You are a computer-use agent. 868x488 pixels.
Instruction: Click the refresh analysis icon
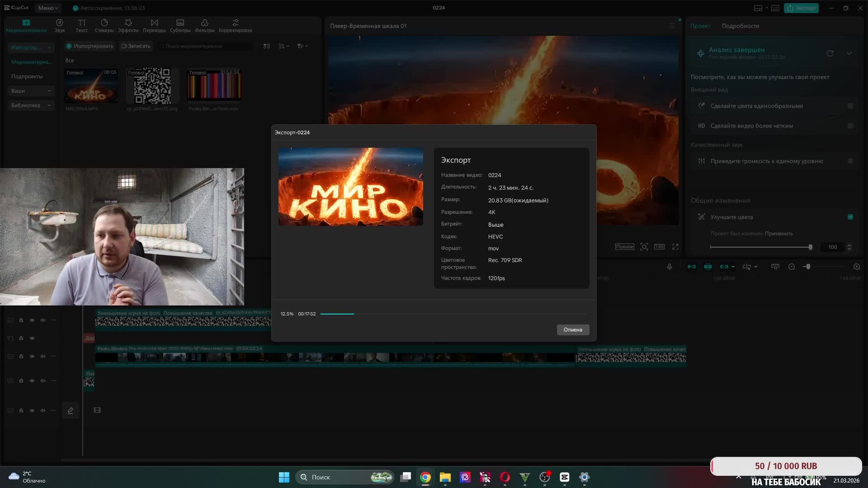(x=830, y=53)
